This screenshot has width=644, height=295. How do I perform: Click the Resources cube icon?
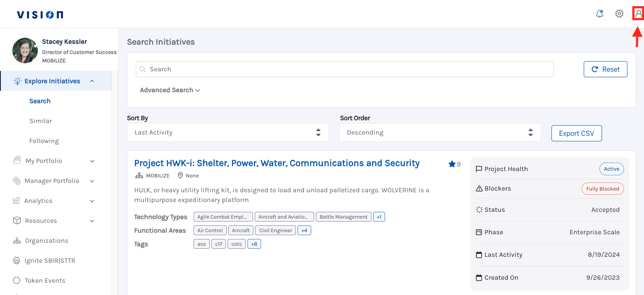pos(17,221)
